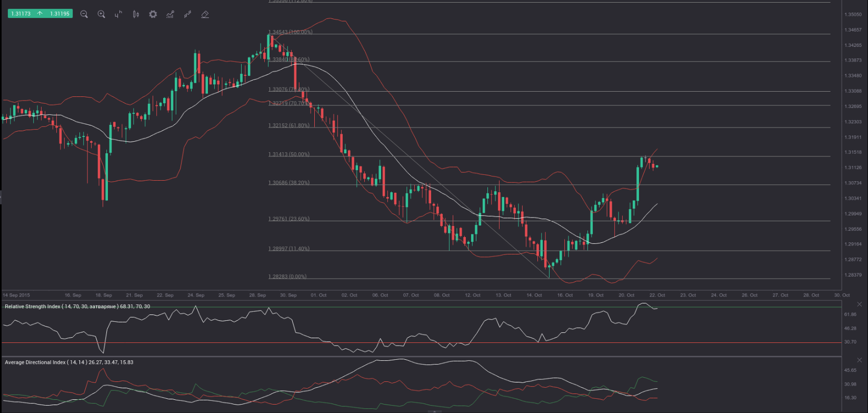Screen dimensions: 868x413
Task: Zoom out the chart with minus magnifier
Action: [84, 14]
